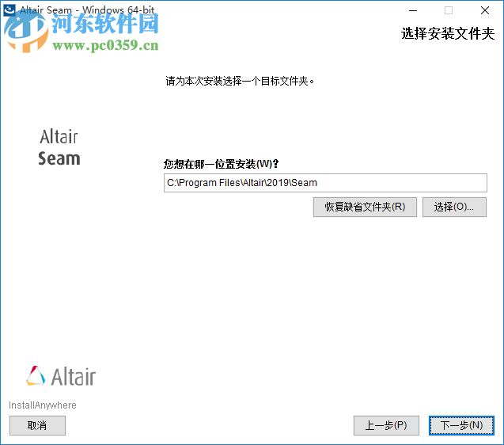Close the Altair Seam installer window
Image resolution: width=504 pixels, height=445 pixels.
point(485,10)
